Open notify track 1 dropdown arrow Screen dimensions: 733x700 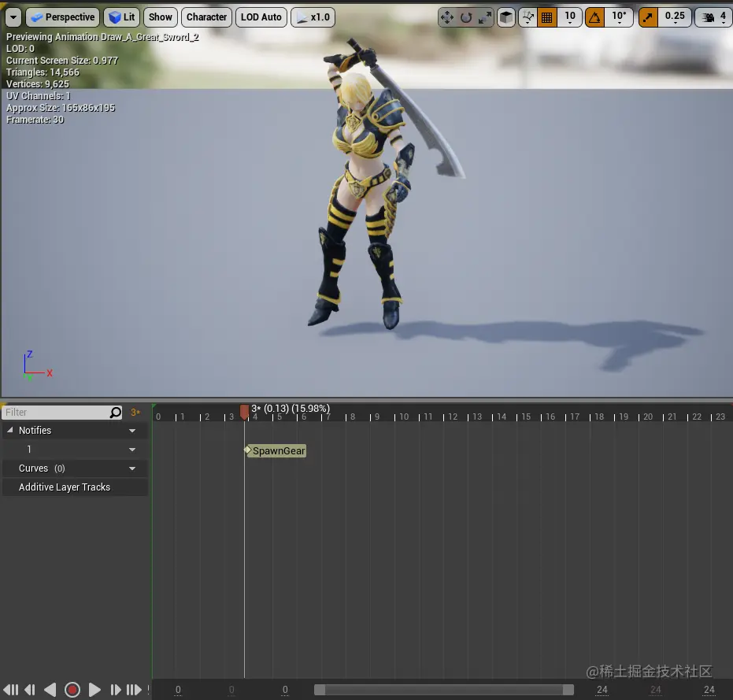coord(132,450)
